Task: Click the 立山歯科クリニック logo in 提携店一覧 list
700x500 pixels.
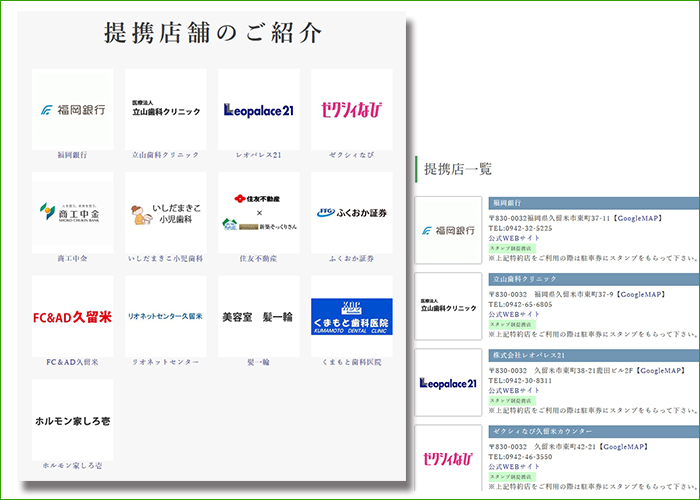Action: pyautogui.click(x=448, y=306)
